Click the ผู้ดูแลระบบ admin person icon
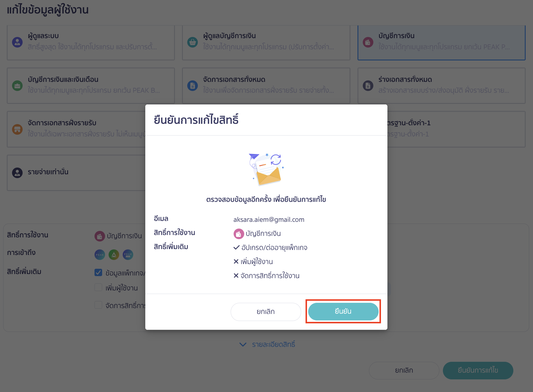This screenshot has width=533, height=392. tap(17, 42)
